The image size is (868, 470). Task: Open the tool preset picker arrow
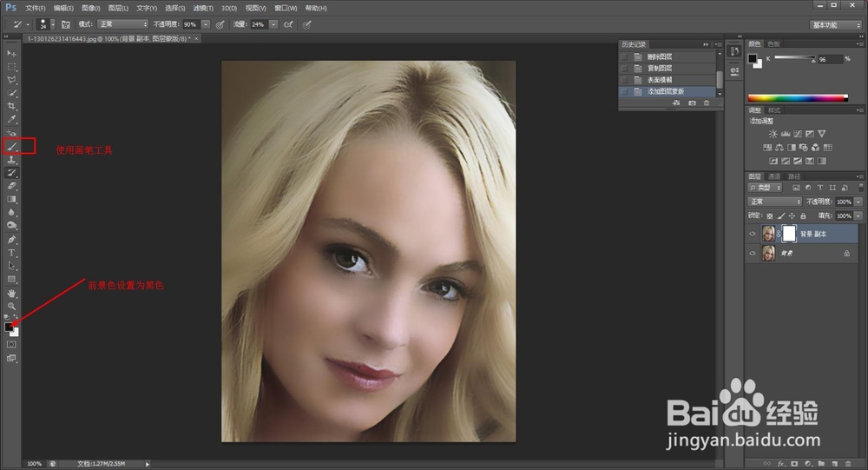click(x=28, y=24)
